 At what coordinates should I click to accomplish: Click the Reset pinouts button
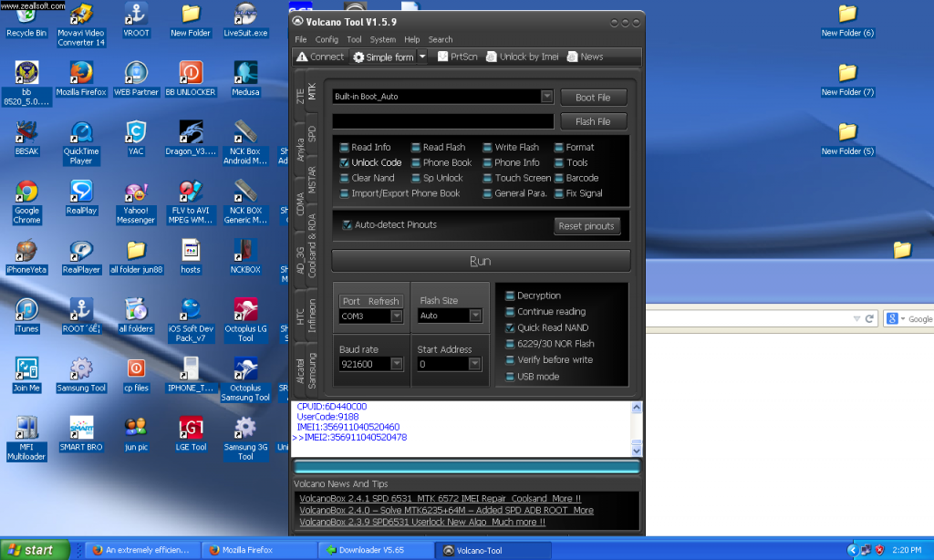(x=586, y=226)
